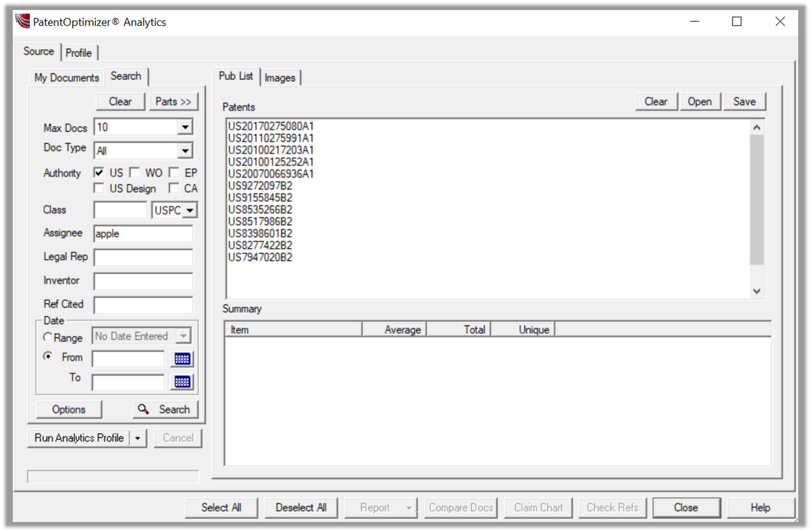This screenshot has width=811, height=532.
Task: Focus the To date input field
Action: point(128,382)
